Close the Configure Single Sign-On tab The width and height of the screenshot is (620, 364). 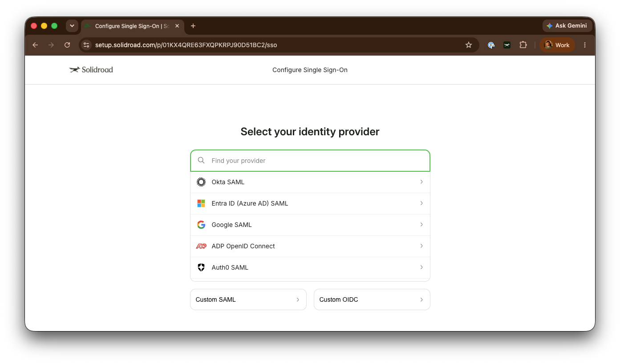click(x=177, y=26)
